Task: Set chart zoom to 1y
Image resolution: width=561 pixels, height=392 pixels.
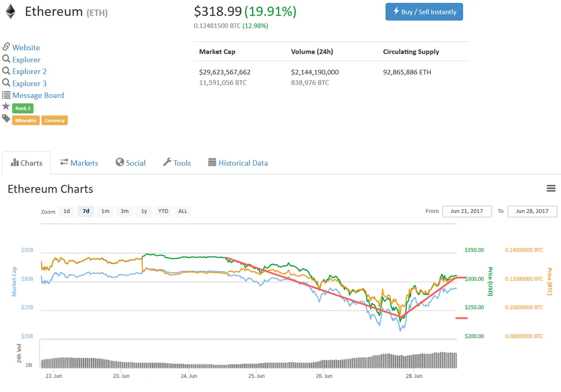Action: (x=144, y=211)
